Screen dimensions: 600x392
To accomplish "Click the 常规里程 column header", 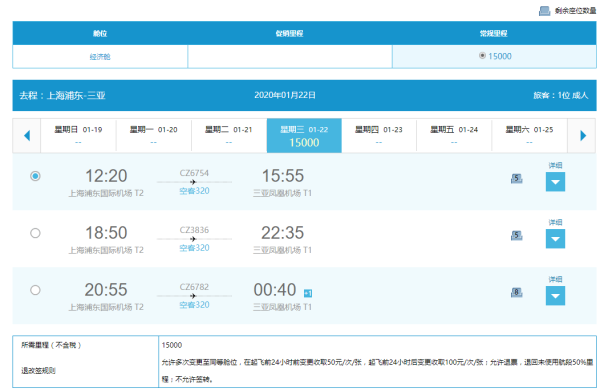I will pyautogui.click(x=494, y=33).
